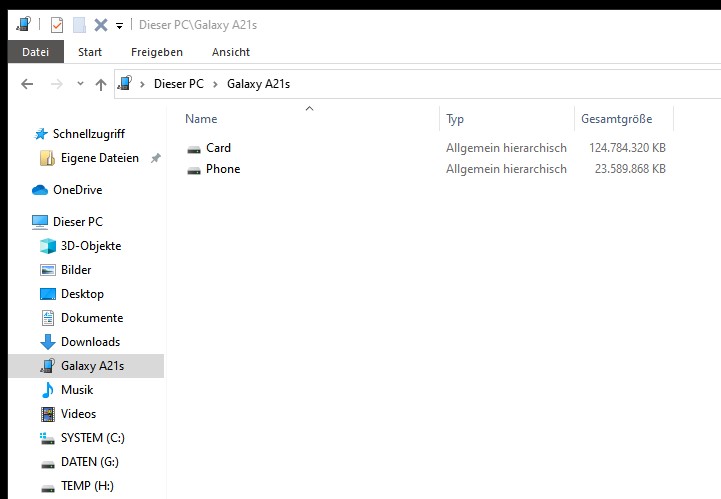Sort by the Gesamtgröße column header
This screenshot has height=499, width=721.
coord(617,119)
